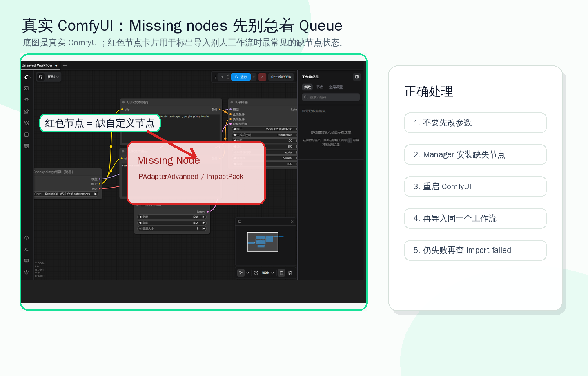588x376 pixels.
Task: Open the workflows sidebar icon
Action: tap(27, 123)
